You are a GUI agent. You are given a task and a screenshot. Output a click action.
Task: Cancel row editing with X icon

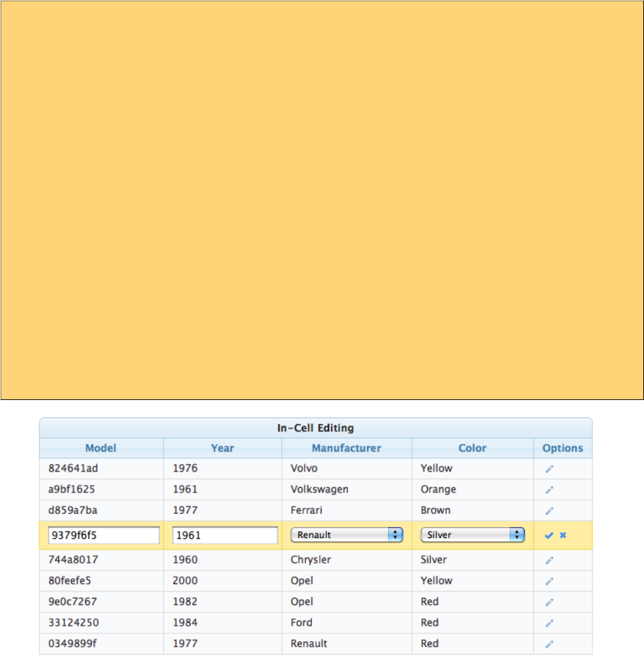563,535
